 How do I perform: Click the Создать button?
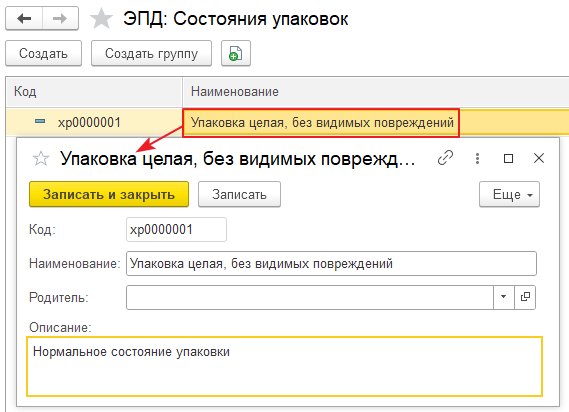(x=44, y=53)
